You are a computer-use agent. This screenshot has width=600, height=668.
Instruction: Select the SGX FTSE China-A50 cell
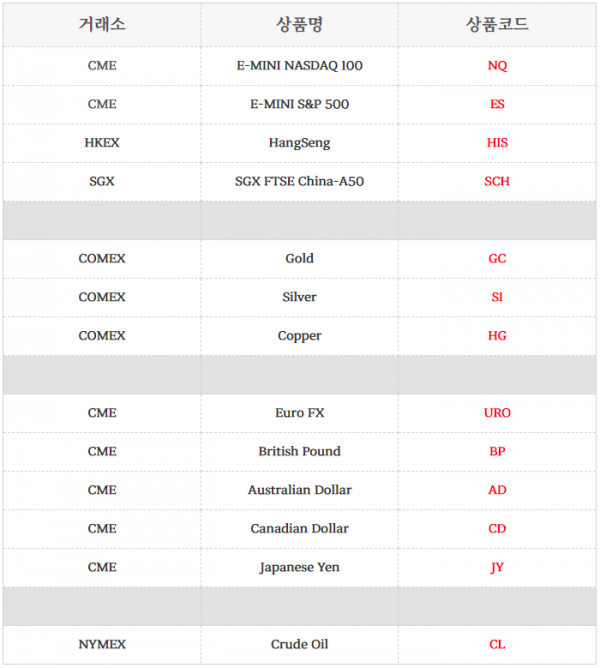(x=300, y=181)
